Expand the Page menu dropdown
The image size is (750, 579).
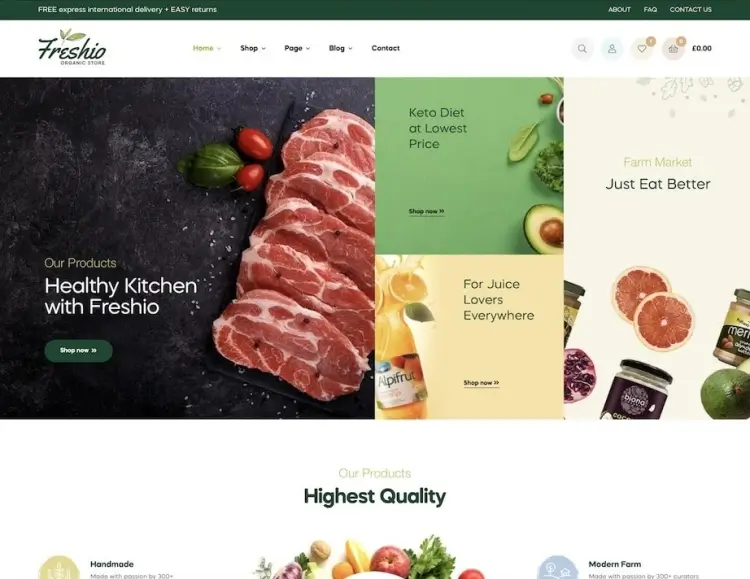[x=297, y=48]
